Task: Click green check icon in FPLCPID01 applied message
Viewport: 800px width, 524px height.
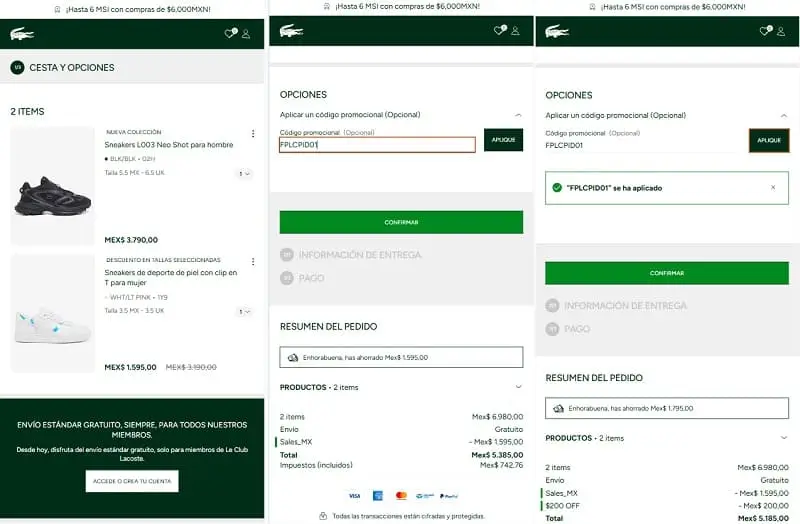Action: [x=557, y=188]
